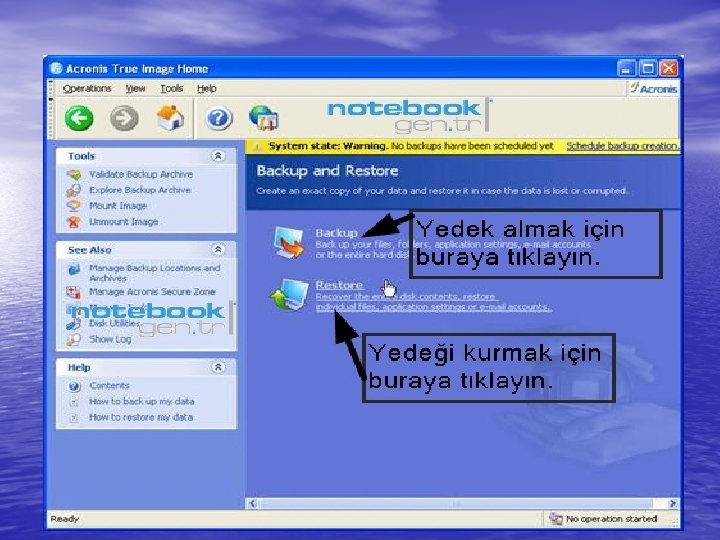Screen dimensions: 720x540
Task: Click the 'Backup and Restore' heading
Action: [327, 171]
